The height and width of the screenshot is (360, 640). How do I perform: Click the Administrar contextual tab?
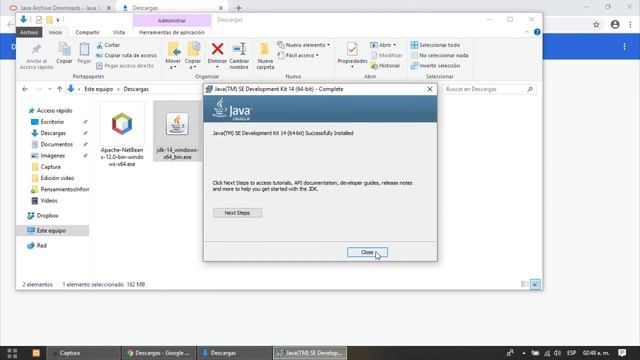tap(172, 20)
